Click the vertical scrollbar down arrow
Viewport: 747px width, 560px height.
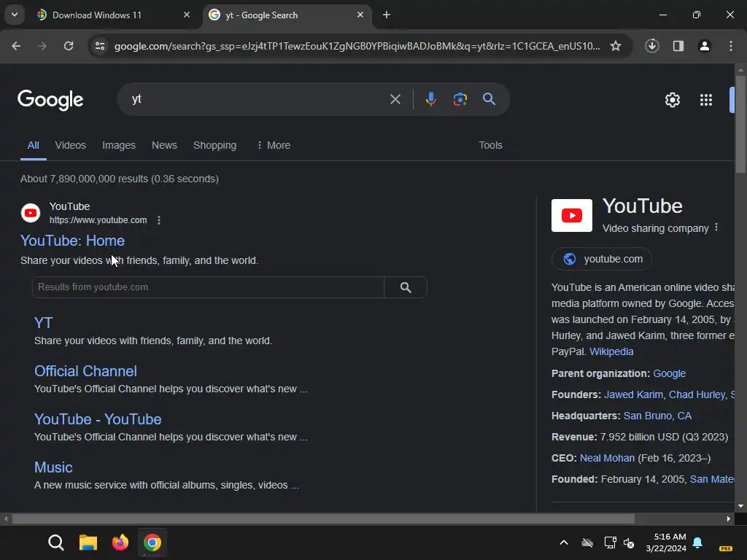tap(740, 506)
